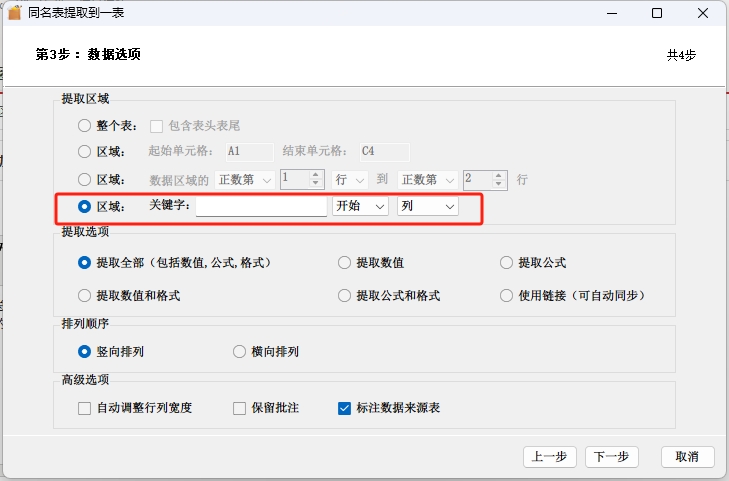Increase the end row stepper value 2

pos(498,176)
